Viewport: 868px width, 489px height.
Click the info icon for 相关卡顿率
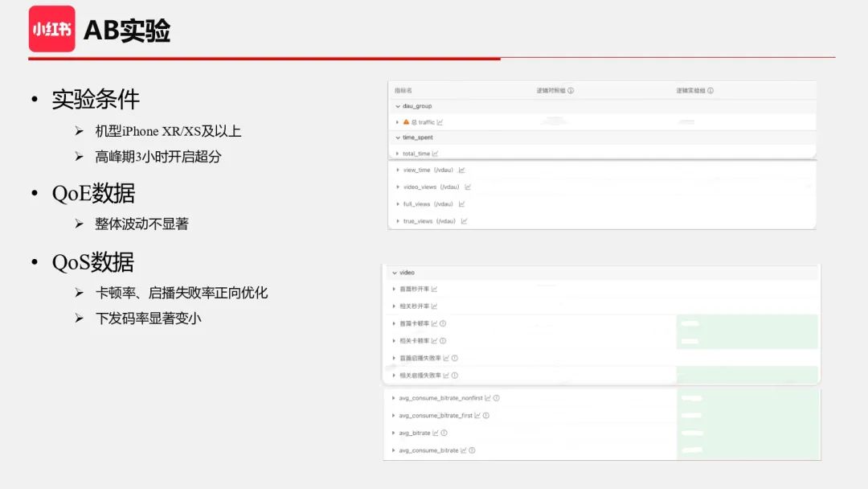[443, 340]
